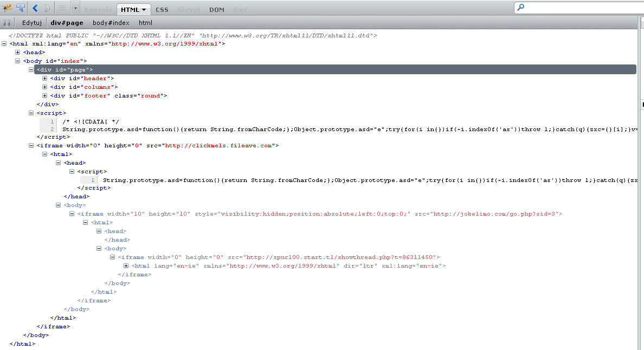Expand the div id="footer" node
Image resolution: width=644 pixels, height=350 pixels.
click(45, 95)
